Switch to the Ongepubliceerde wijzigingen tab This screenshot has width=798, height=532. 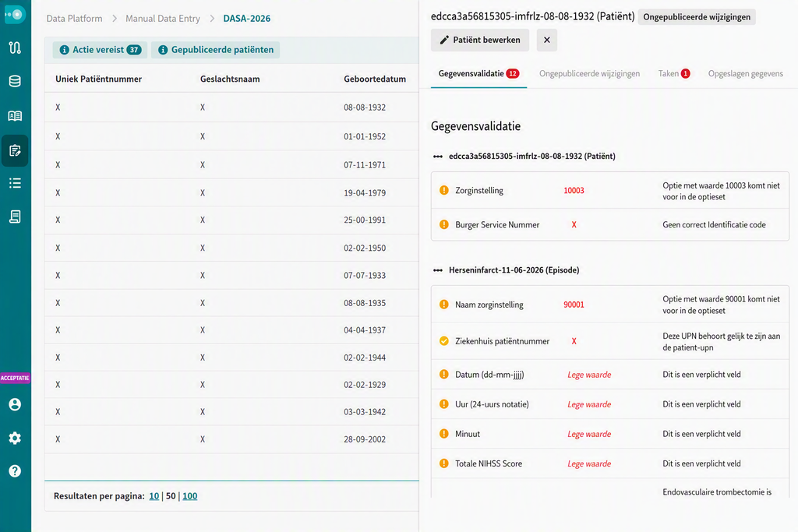click(x=589, y=74)
